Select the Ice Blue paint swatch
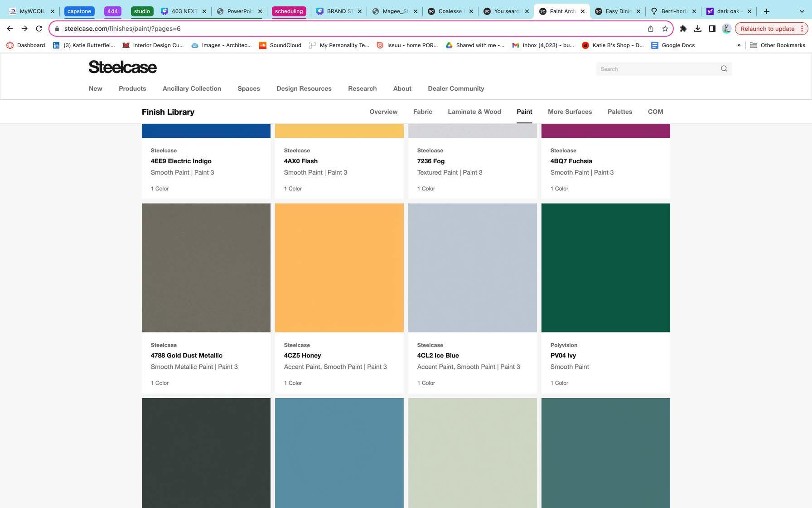The image size is (812, 508). point(473,268)
